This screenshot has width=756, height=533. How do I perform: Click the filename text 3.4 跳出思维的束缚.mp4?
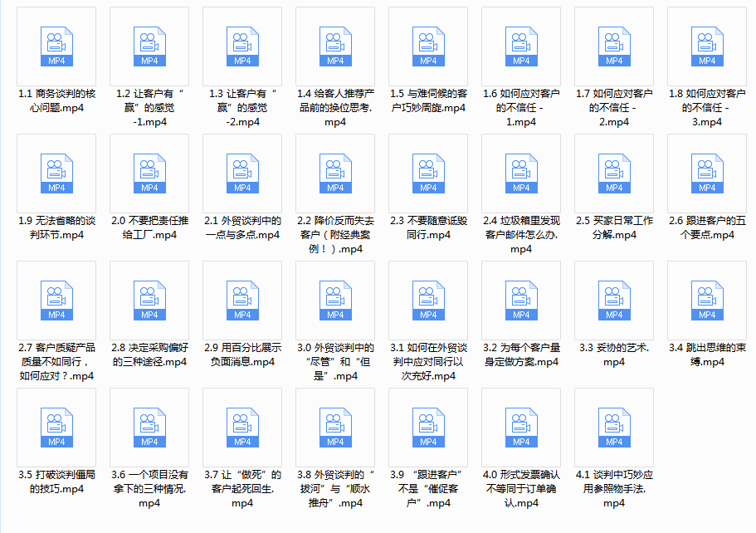click(x=707, y=355)
